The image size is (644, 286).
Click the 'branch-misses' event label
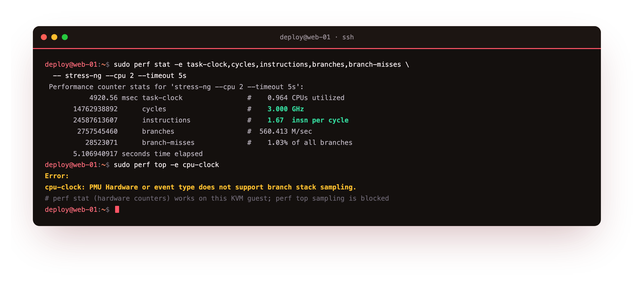[168, 143]
